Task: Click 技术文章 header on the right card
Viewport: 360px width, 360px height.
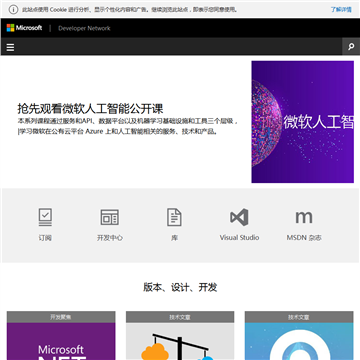Action: [x=299, y=317]
